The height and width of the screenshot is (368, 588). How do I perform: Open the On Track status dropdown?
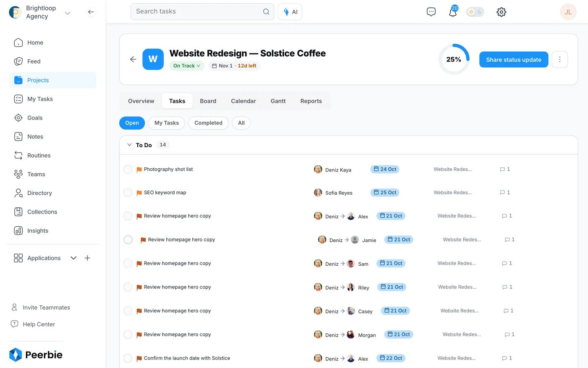pos(187,66)
